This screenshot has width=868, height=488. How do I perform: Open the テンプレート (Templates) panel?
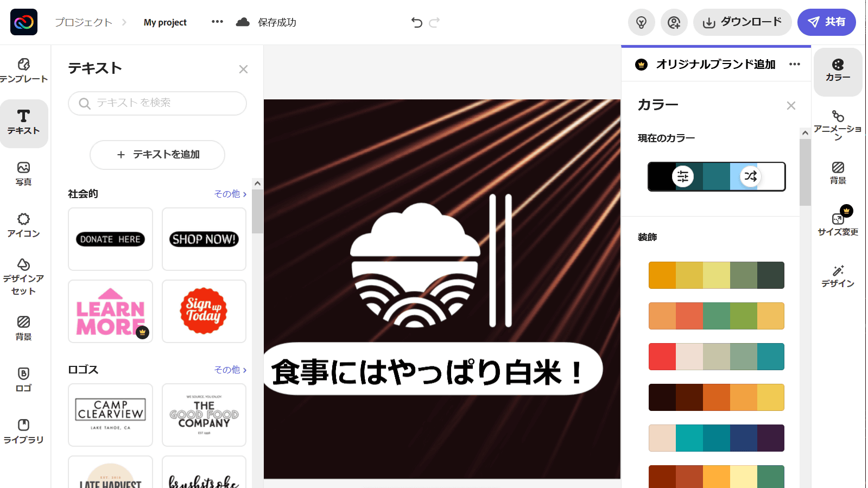pyautogui.click(x=24, y=71)
